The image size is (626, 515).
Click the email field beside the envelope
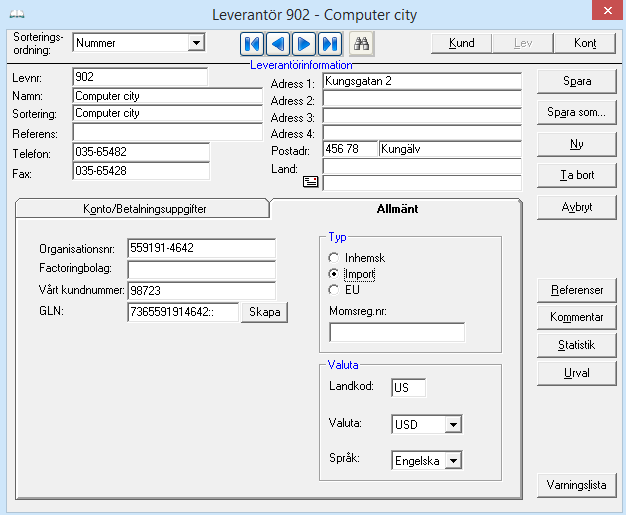(422, 183)
